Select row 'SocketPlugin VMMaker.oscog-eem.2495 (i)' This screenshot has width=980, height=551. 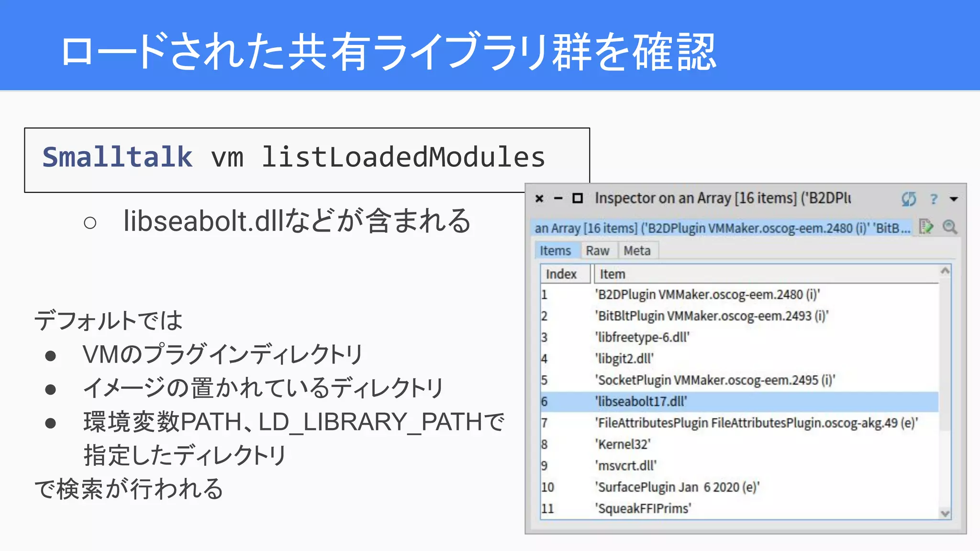[x=739, y=380]
